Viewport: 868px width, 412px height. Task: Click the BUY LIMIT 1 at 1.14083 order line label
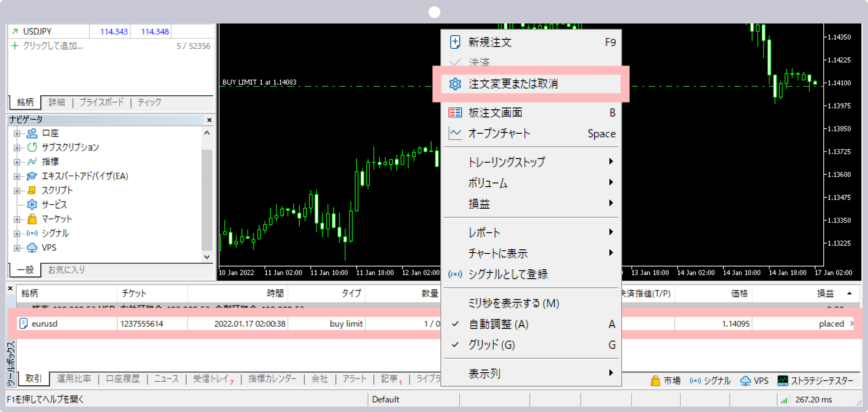pyautogui.click(x=259, y=82)
